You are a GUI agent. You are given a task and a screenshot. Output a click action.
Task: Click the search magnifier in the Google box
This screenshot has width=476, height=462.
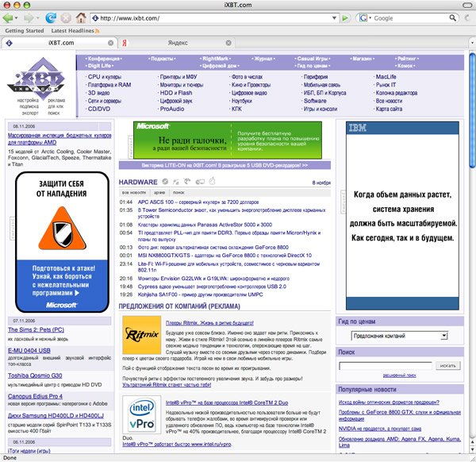click(x=452, y=18)
